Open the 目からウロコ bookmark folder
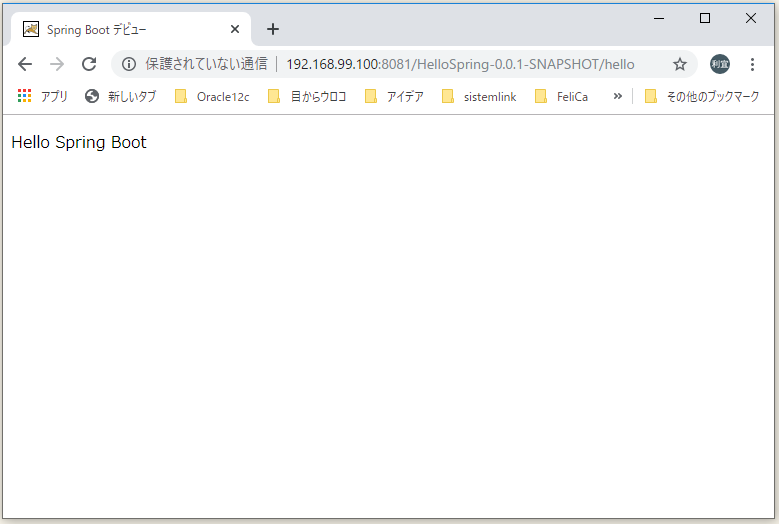 pos(307,96)
